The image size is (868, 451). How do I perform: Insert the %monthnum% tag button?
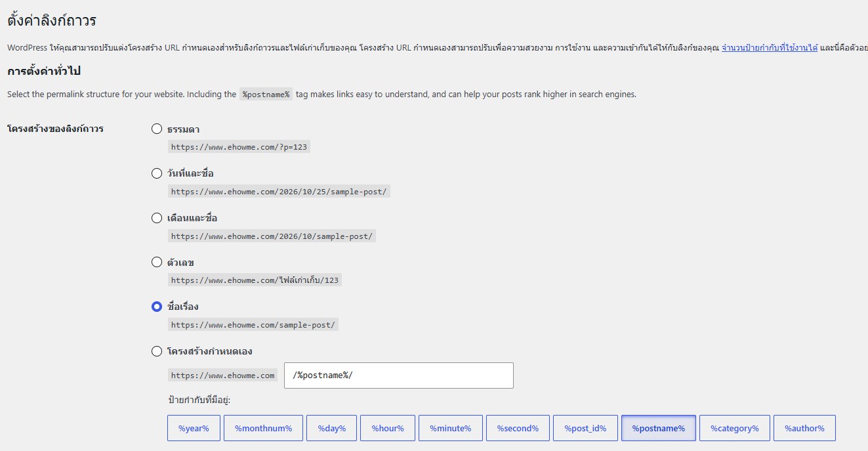pos(263,428)
